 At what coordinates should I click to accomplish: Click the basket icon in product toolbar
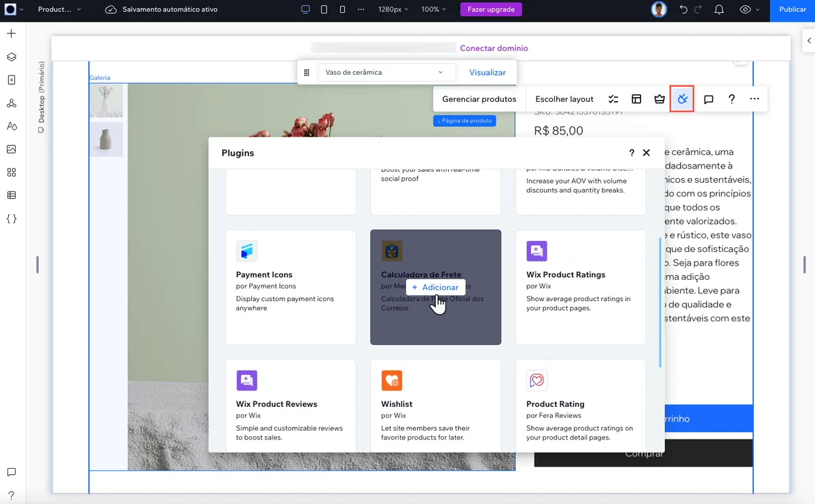point(659,99)
